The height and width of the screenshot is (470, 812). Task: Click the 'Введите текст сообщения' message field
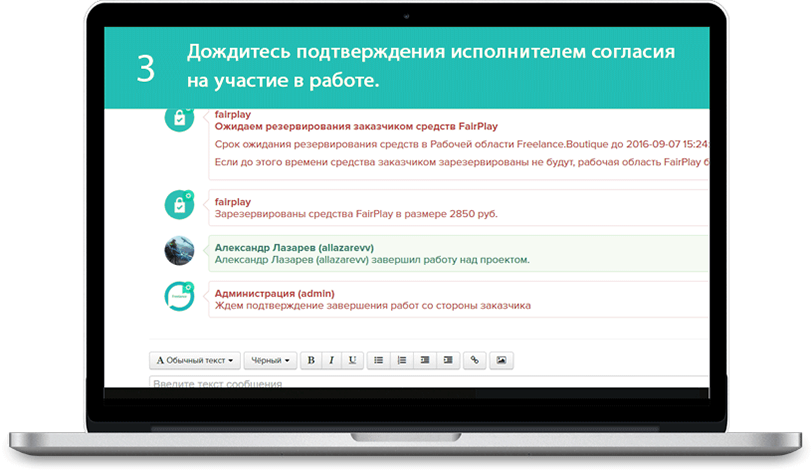tap(400, 383)
